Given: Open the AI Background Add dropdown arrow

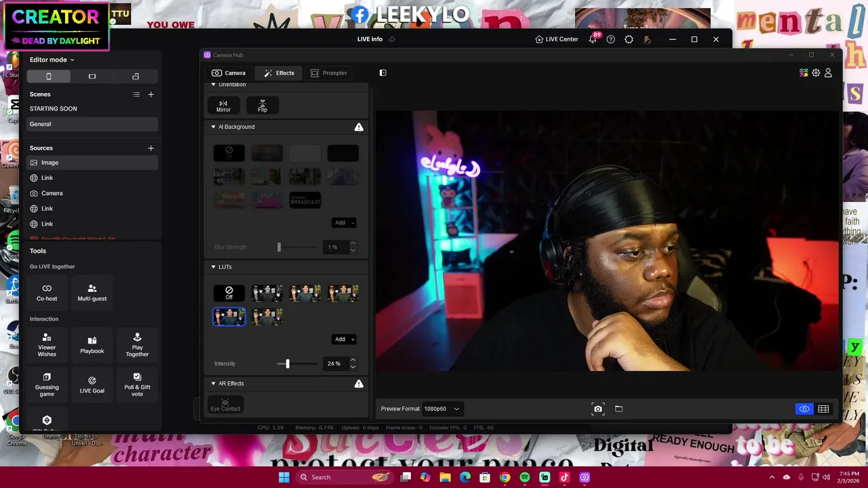Looking at the screenshot, I should tap(353, 223).
